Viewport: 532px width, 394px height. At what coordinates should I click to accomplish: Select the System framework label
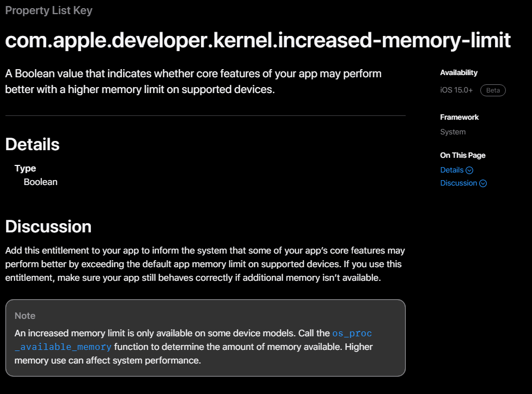coord(452,132)
